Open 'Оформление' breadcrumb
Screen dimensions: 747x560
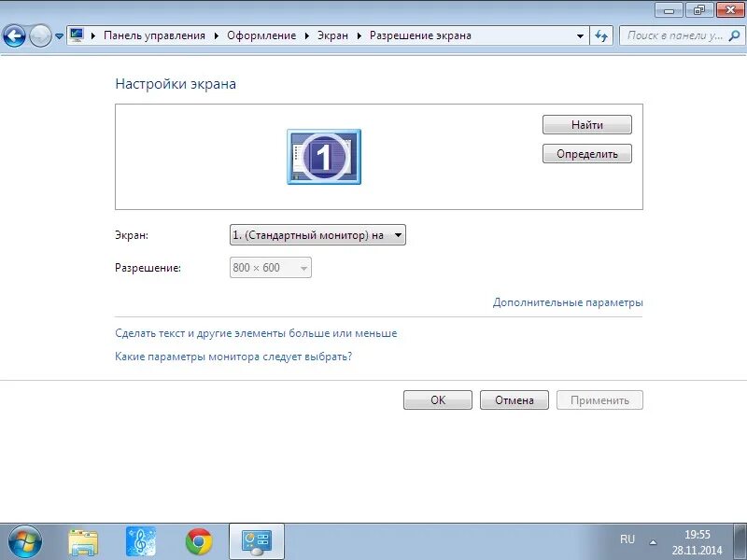point(261,35)
